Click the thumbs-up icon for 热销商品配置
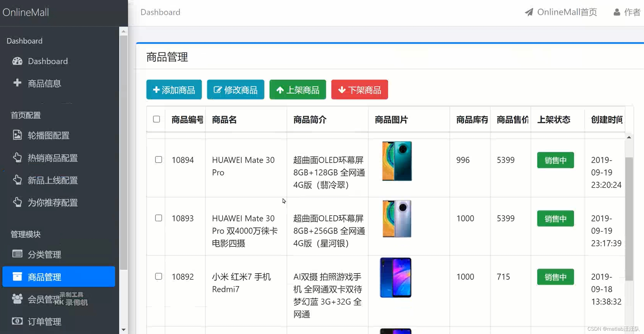This screenshot has height=334, width=644. (x=17, y=158)
